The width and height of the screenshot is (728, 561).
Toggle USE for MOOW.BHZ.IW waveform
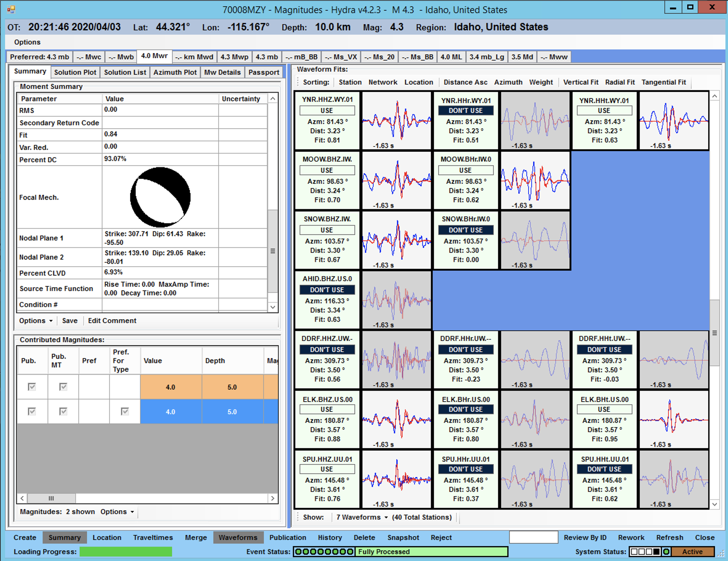pyautogui.click(x=327, y=170)
